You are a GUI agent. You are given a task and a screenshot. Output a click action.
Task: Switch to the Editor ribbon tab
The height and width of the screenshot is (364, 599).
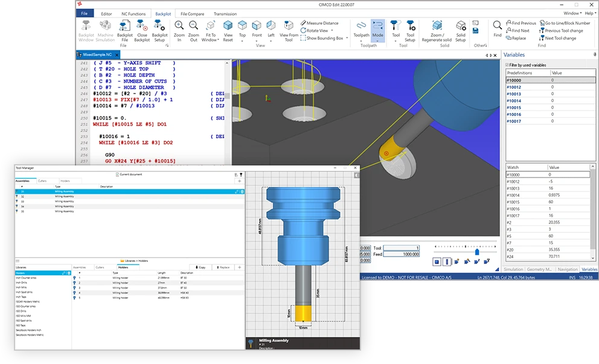coord(106,14)
